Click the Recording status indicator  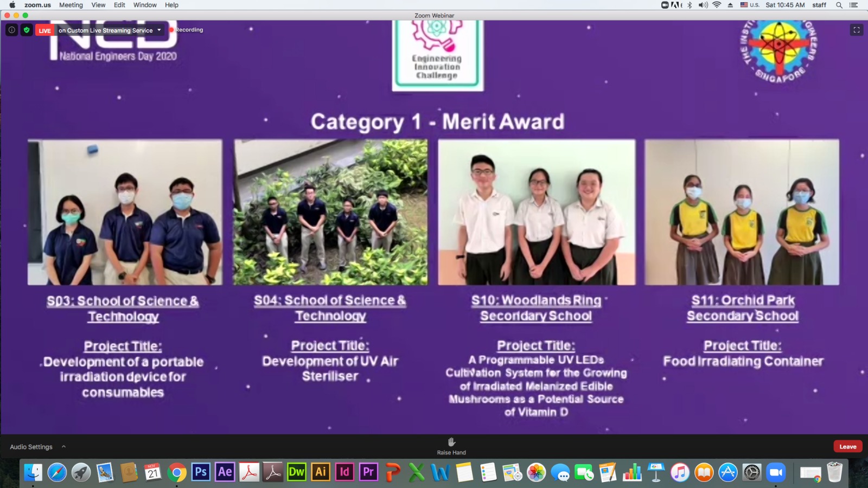point(186,30)
